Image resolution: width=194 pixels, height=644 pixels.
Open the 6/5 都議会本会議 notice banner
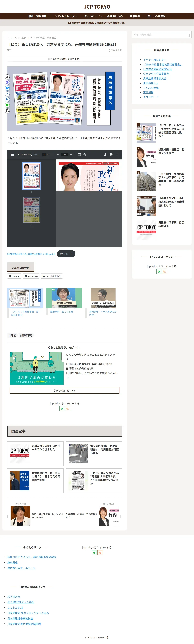pyautogui.click(x=97, y=23)
